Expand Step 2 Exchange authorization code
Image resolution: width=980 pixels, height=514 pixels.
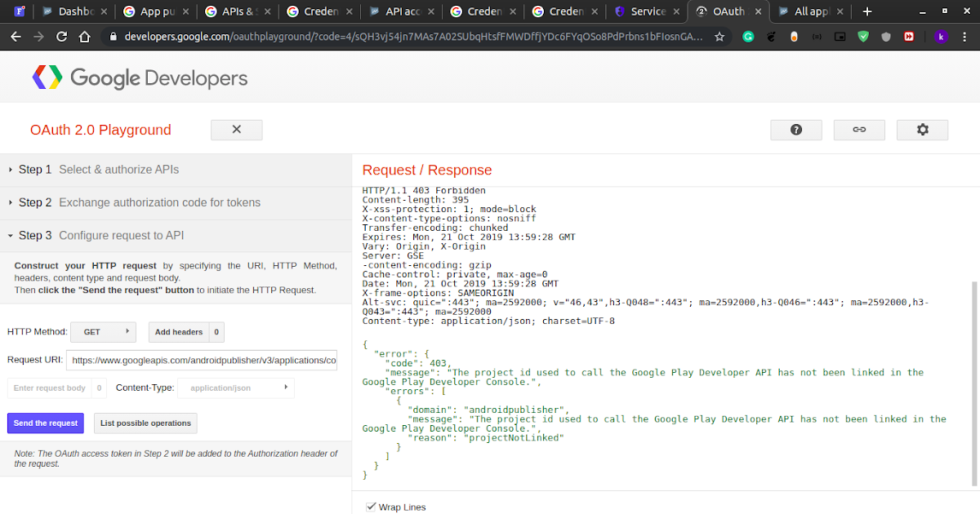(x=176, y=202)
